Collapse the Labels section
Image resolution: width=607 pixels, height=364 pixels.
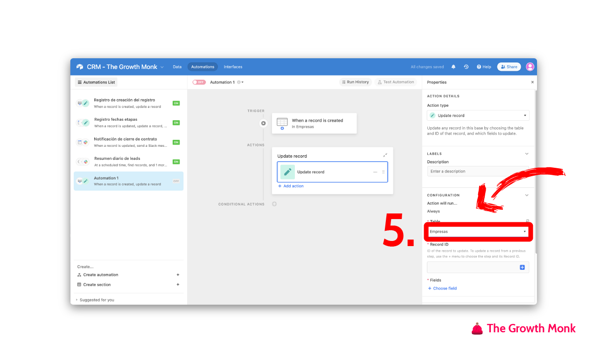527,153
